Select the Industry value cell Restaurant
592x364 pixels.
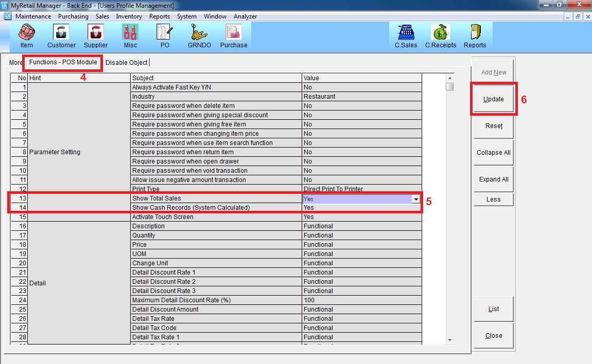coord(361,97)
